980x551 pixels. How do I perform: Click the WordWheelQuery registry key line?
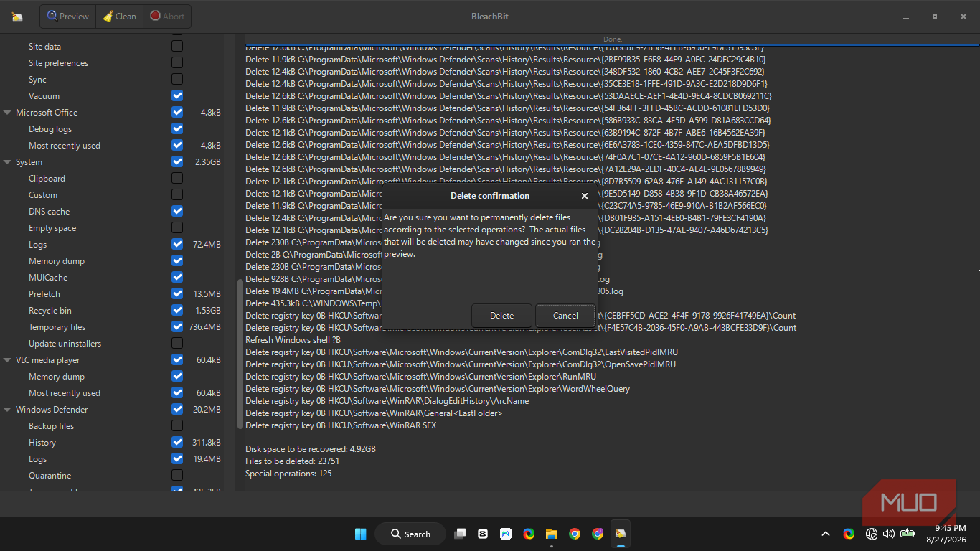(x=438, y=389)
